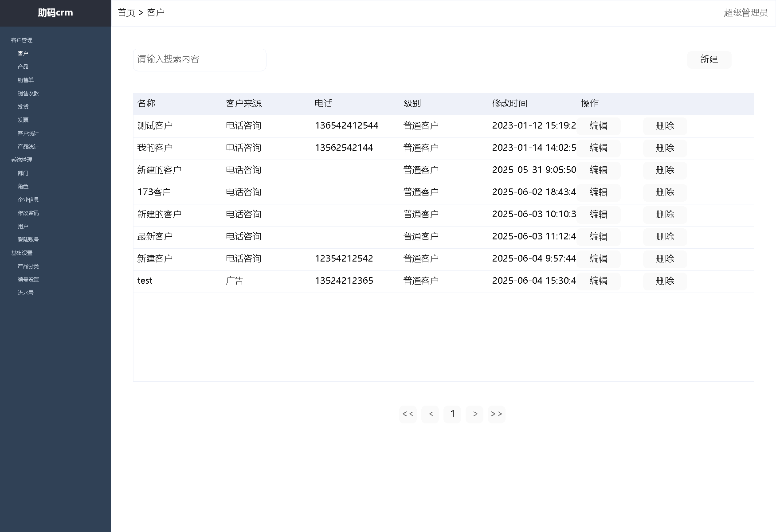Delete the customer modified 2025-06-03 10:10
This screenshot has width=776, height=532.
click(x=665, y=215)
